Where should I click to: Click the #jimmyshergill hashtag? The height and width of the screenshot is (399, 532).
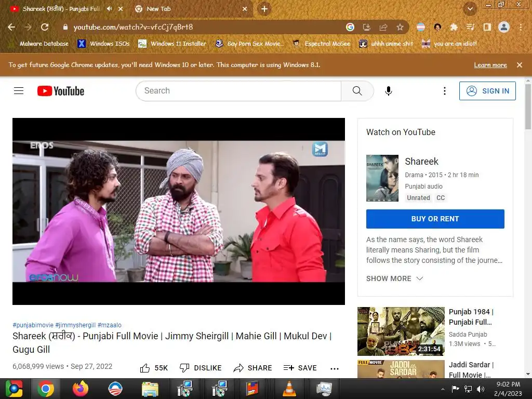coord(75,325)
